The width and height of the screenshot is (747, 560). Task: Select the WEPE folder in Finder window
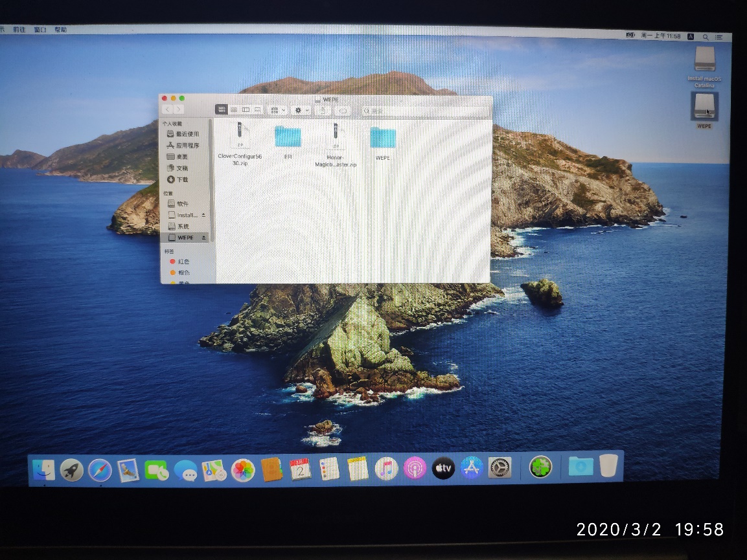click(382, 143)
